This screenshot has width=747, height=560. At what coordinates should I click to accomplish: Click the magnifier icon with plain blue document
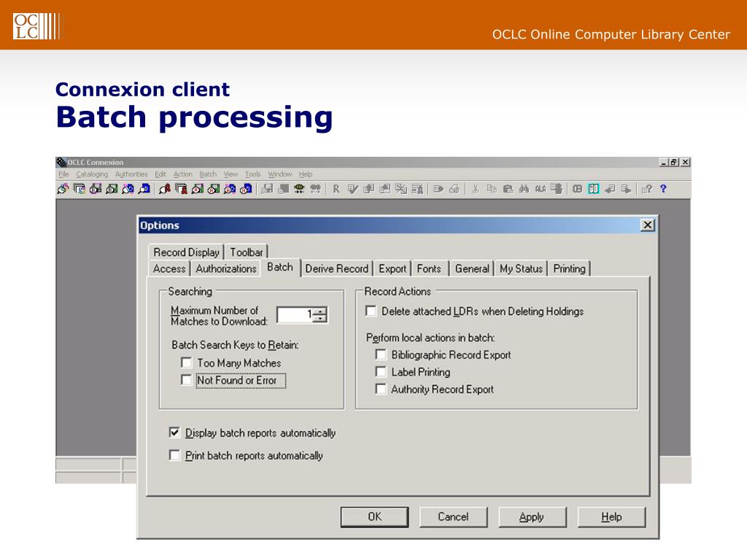(x=144, y=189)
